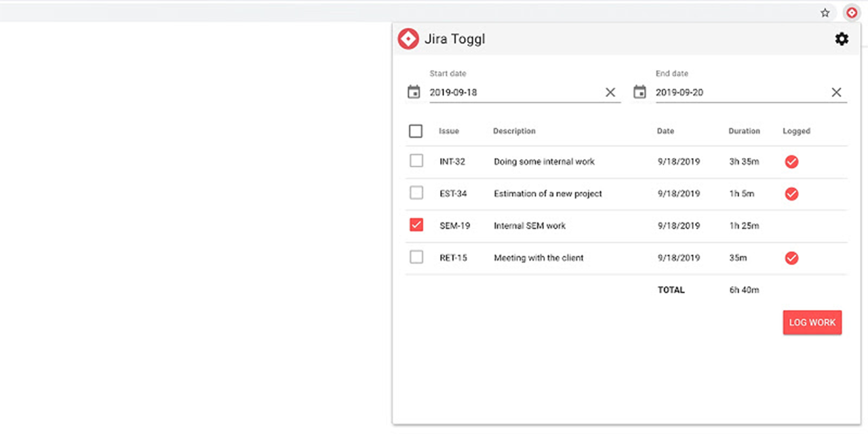Clear the start date with the X icon

point(610,92)
